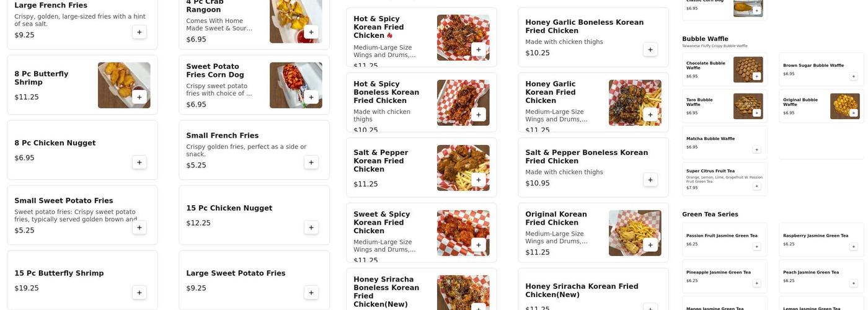Viewport: 868px width, 310px height.
Task: Add Sweet & Spicy Korean Fried Chicken
Action: pyautogui.click(x=478, y=245)
